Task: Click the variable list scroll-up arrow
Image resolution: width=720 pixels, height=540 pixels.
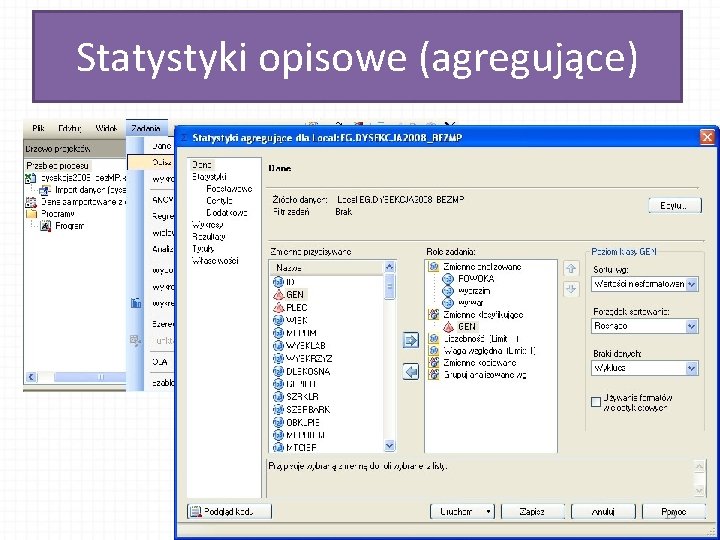Action: click(389, 267)
